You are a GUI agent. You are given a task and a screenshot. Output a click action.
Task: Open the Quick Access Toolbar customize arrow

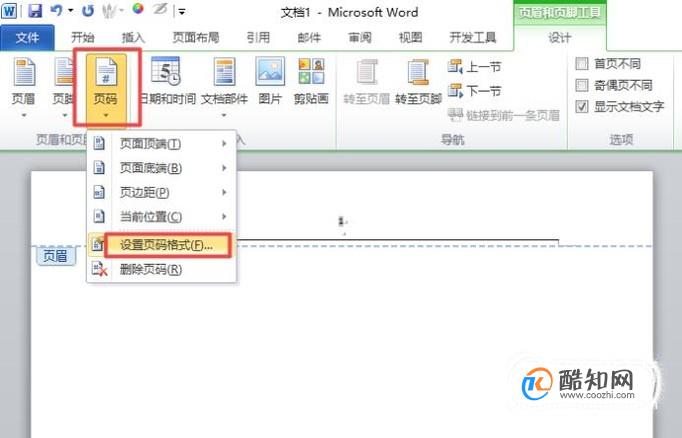pos(182,12)
